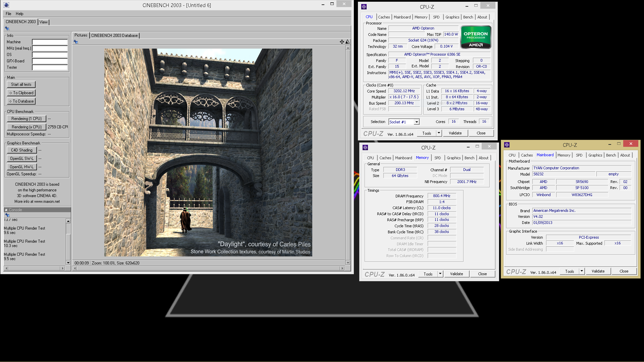Click CPU-Z icon in Mainboard window title
The height and width of the screenshot is (362, 644).
pos(507,145)
